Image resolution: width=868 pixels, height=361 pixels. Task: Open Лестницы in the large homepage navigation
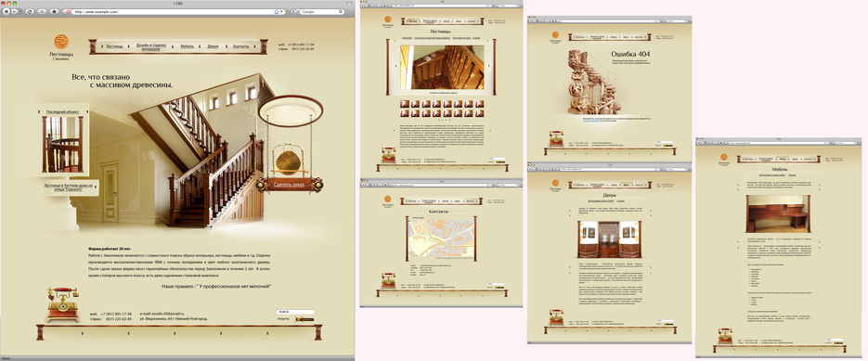pyautogui.click(x=114, y=46)
